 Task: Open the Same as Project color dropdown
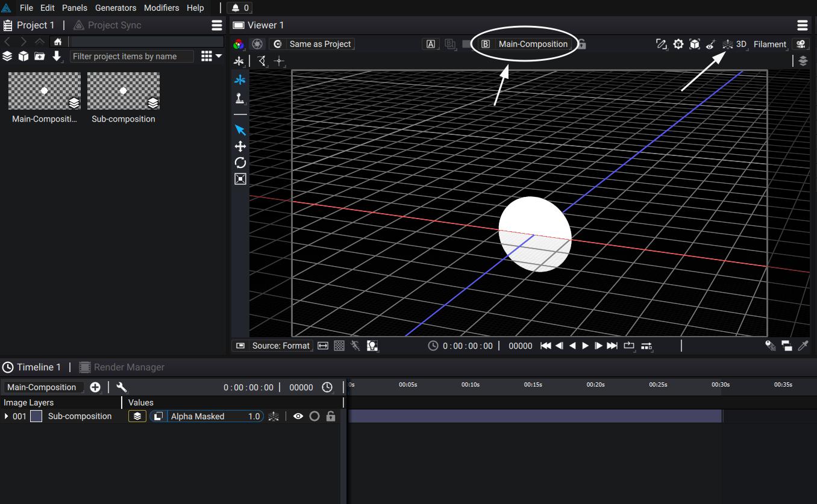point(312,44)
